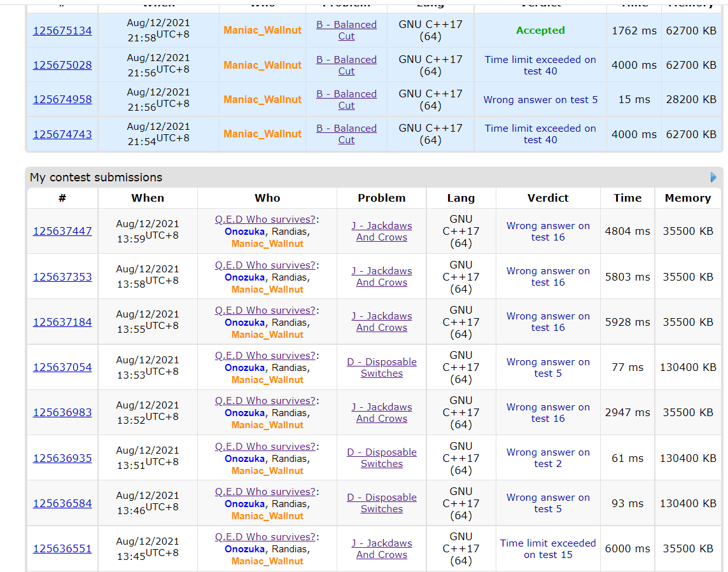
Task: Open submission 125675028 details
Action: [x=62, y=65]
